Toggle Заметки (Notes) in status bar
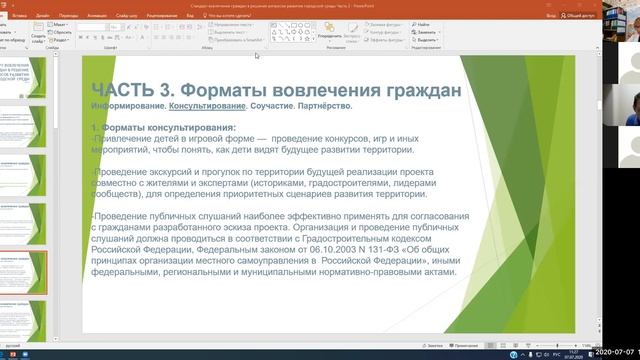Screen dimensions: 640x360 (x=433, y=346)
